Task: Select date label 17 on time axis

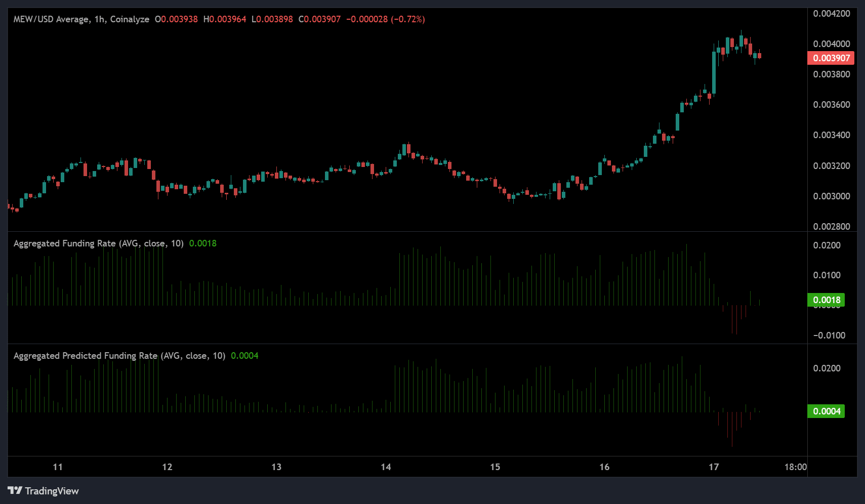Action: point(714,467)
